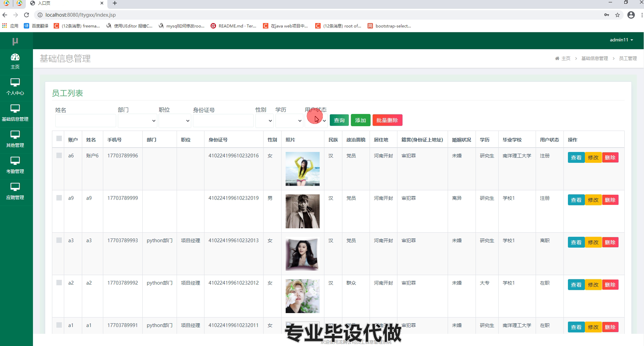Viewport: 644px width, 346px height.
Task: Open photo thumbnail of employee a3
Action: click(x=303, y=254)
